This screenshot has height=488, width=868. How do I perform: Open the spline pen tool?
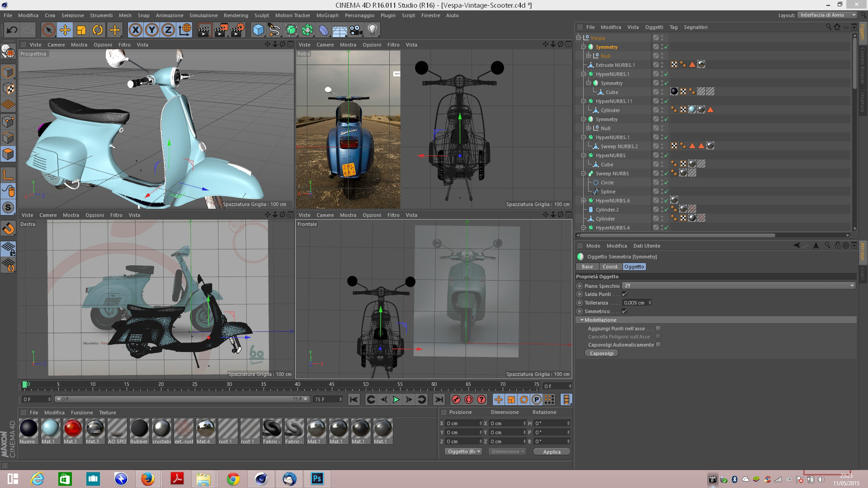click(x=274, y=30)
